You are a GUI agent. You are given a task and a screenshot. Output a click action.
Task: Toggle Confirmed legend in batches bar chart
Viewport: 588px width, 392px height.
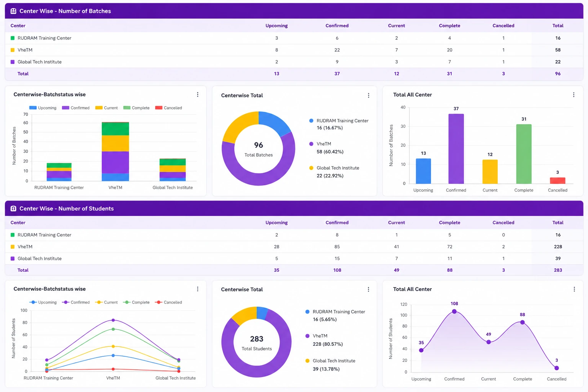point(76,108)
